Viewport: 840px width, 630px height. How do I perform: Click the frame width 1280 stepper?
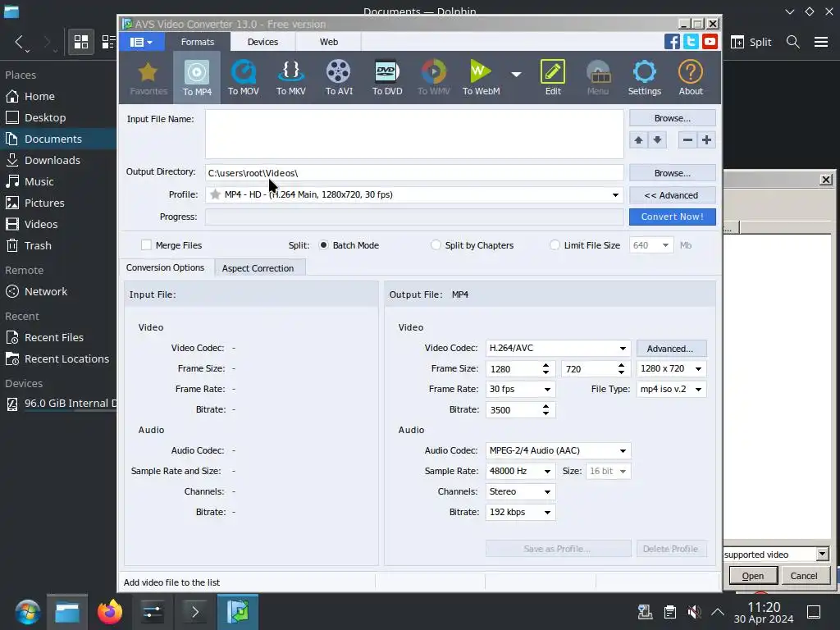(x=546, y=368)
